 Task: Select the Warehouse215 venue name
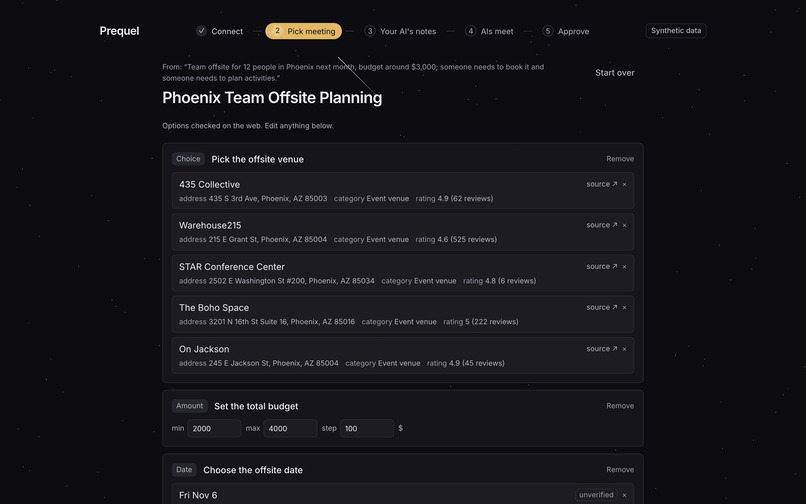pos(210,225)
